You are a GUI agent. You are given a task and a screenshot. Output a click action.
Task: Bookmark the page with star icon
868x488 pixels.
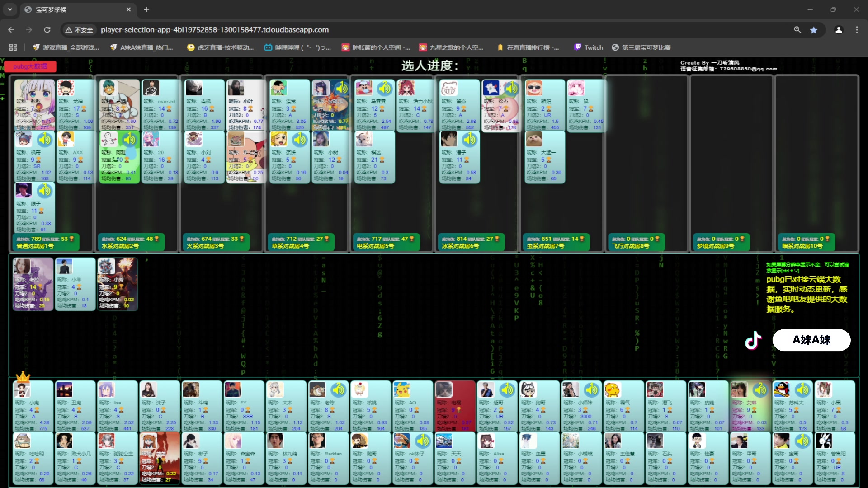(x=814, y=30)
